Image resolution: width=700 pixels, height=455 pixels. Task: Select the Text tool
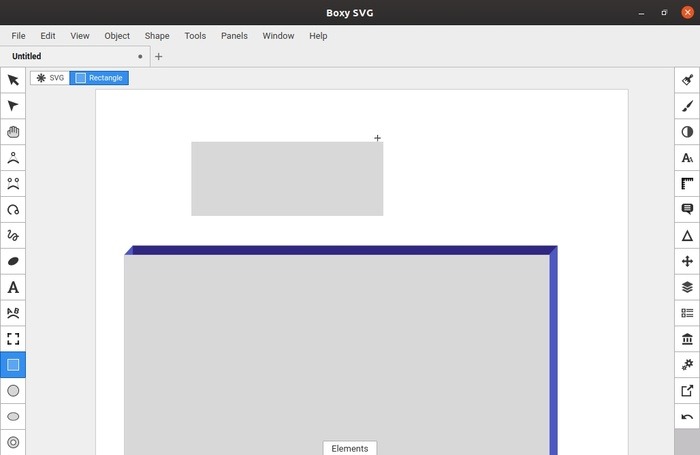pyautogui.click(x=13, y=287)
